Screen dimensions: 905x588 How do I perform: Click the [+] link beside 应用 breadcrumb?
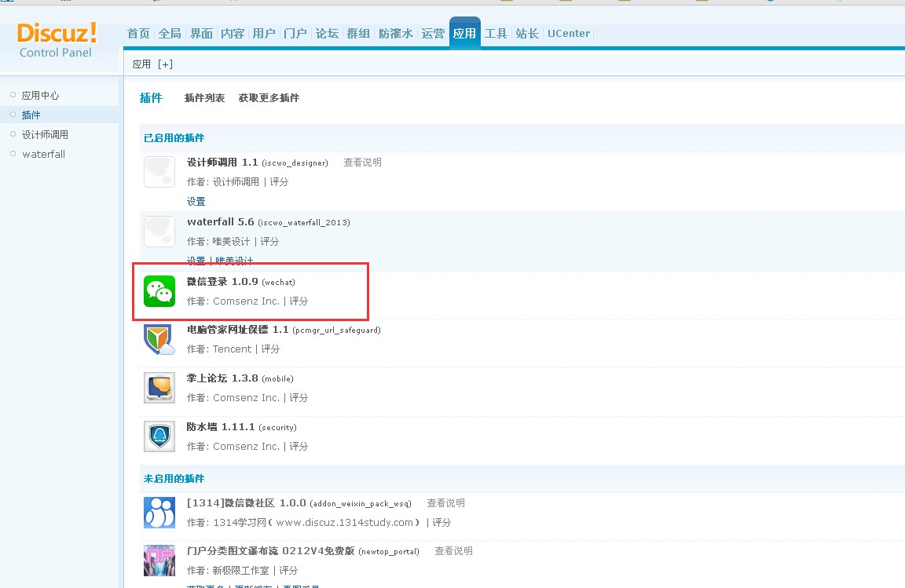pyautogui.click(x=165, y=64)
